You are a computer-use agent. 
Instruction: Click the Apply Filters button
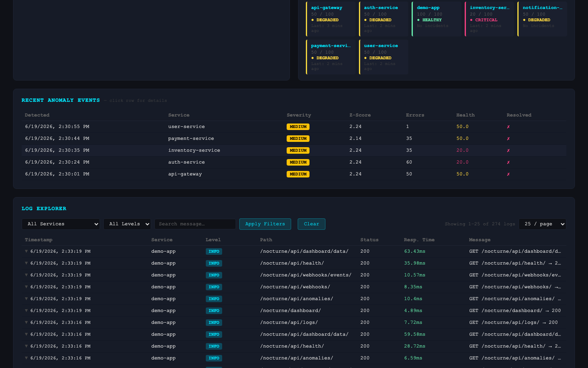pos(265,224)
